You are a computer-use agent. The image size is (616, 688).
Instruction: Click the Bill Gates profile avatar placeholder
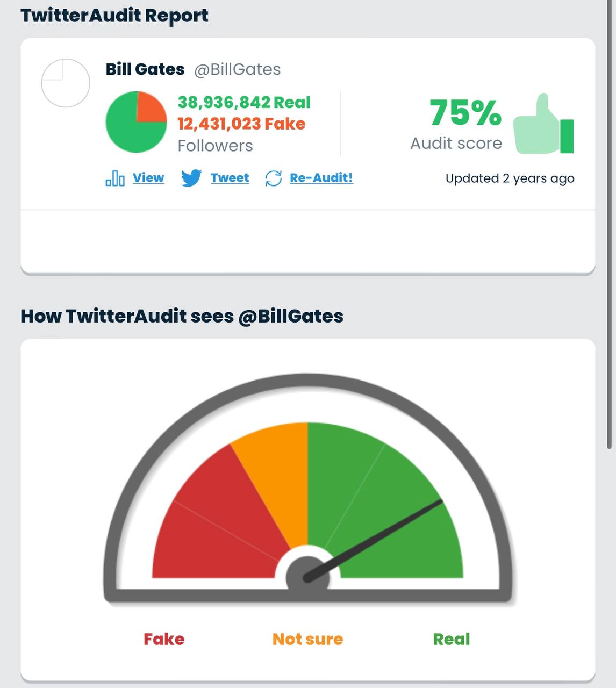66,83
